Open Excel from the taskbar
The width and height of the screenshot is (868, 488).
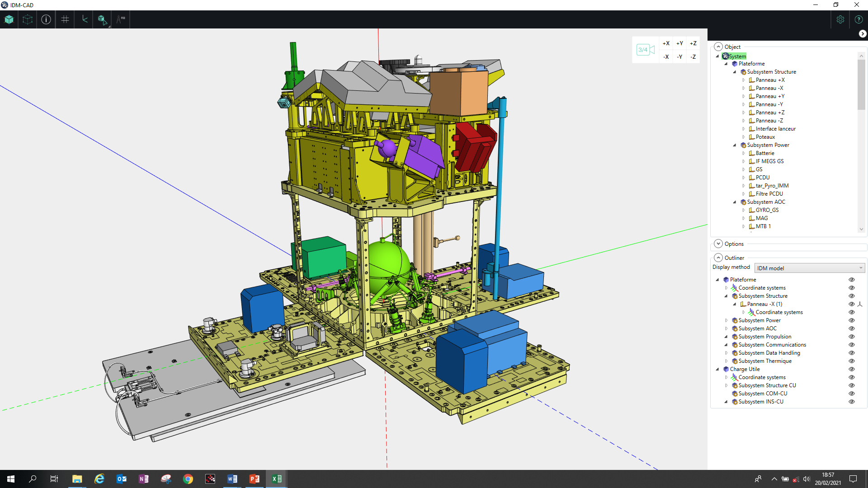click(277, 479)
